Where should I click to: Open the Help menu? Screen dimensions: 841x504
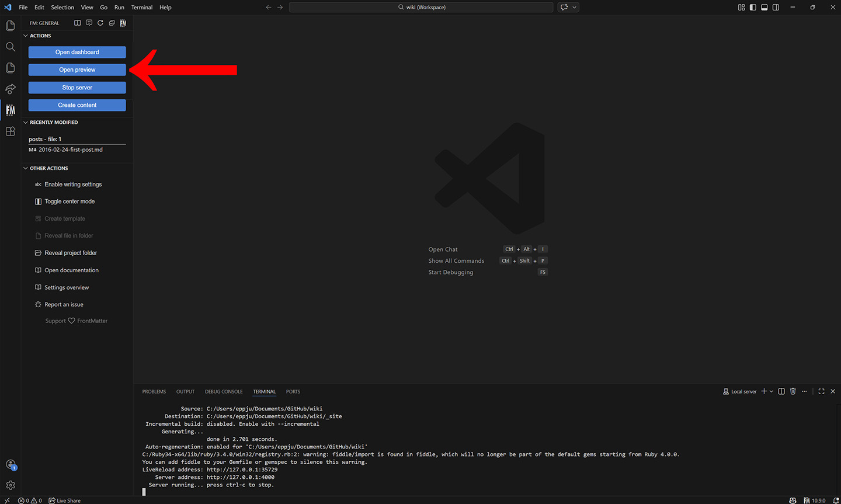[165, 7]
